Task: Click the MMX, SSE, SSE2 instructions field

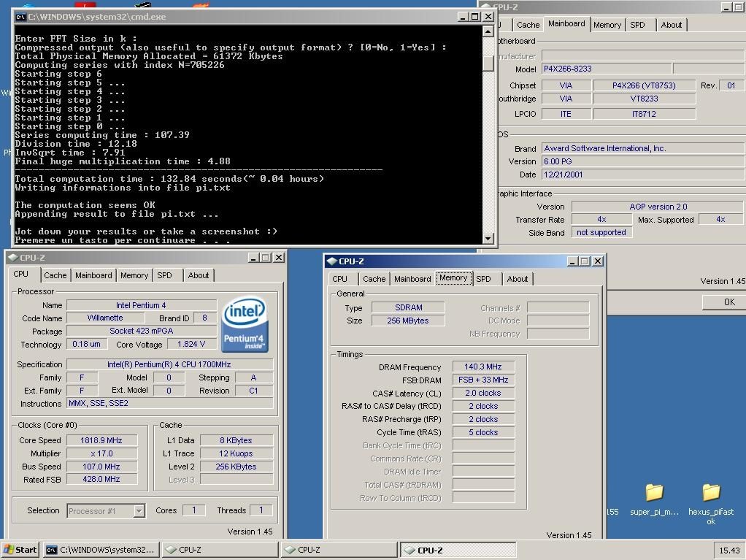Action: click(170, 403)
